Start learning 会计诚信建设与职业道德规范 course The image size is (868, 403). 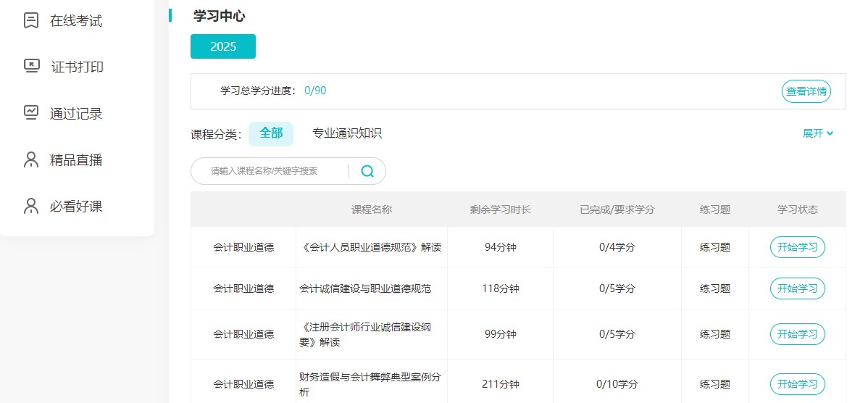click(x=797, y=288)
